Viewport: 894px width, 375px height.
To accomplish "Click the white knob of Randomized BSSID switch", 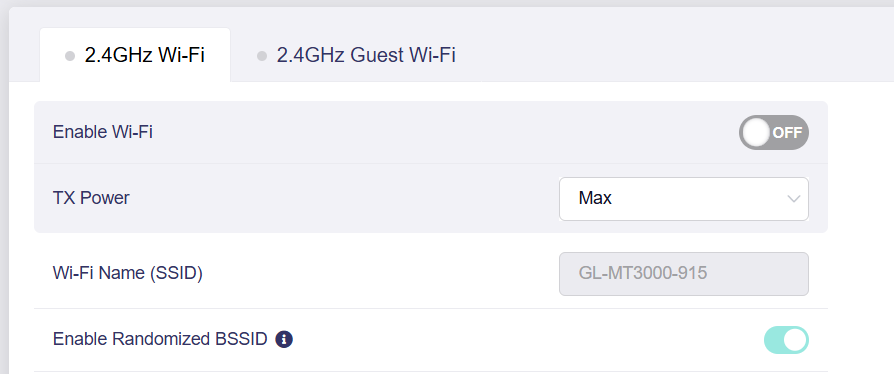I will (x=796, y=340).
